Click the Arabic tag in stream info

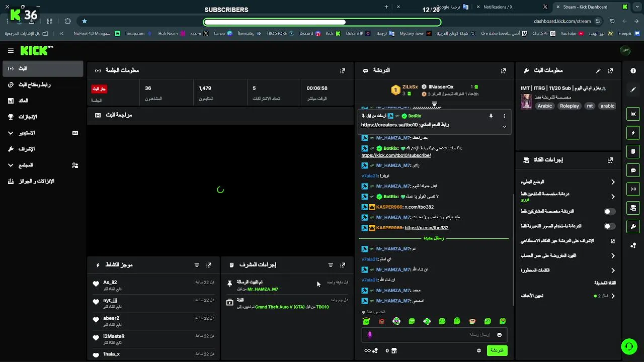(x=545, y=106)
